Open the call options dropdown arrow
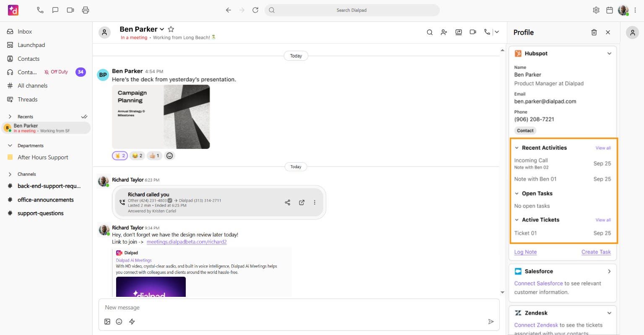Viewport: 644px width, 335px height. [496, 32]
